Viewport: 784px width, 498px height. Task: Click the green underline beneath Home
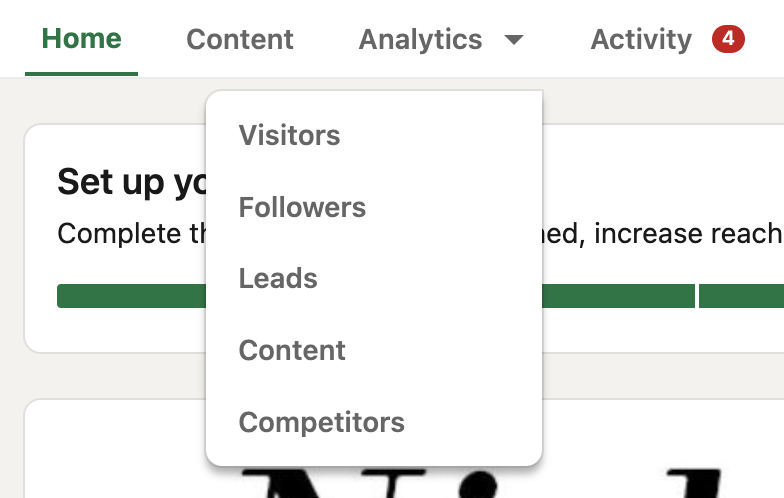coord(82,73)
